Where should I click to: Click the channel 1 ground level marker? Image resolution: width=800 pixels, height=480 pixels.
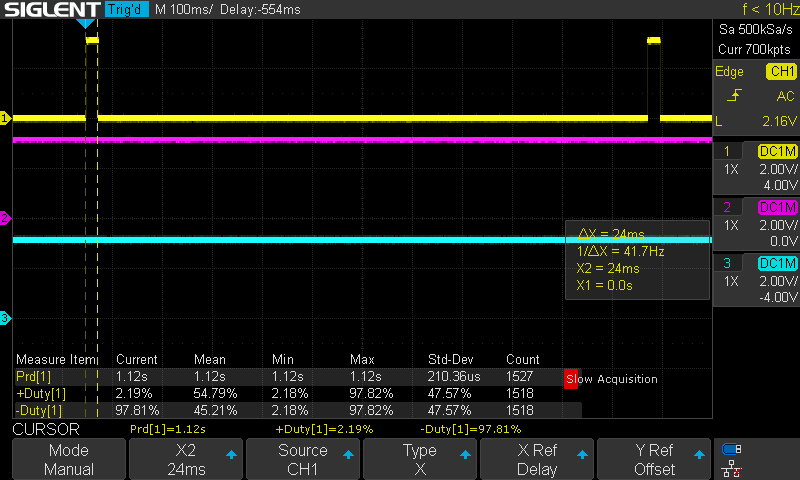5,118
